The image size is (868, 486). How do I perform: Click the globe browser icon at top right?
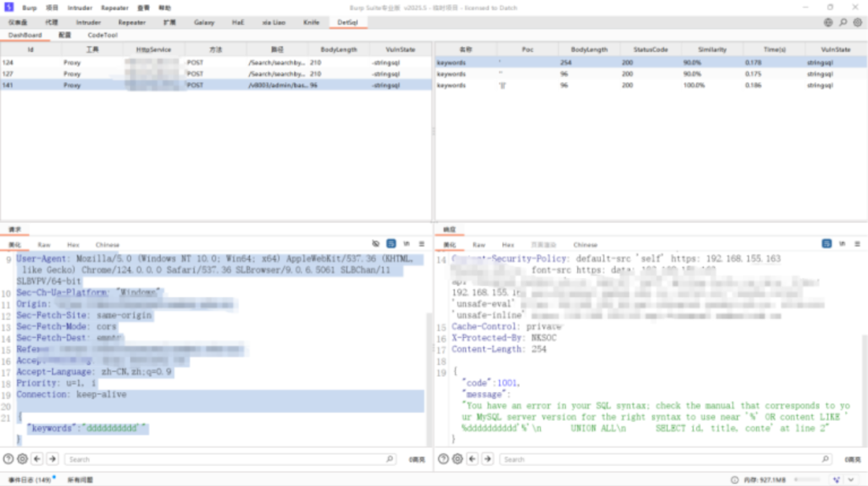click(828, 22)
